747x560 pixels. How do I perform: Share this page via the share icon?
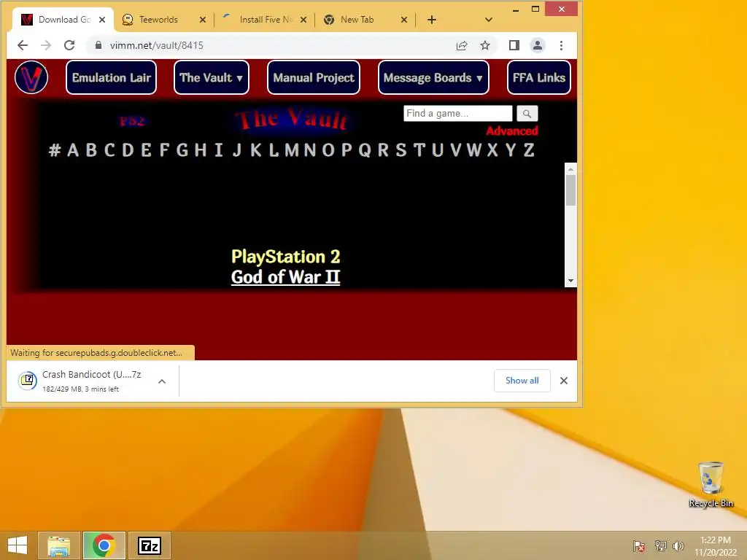click(x=462, y=45)
